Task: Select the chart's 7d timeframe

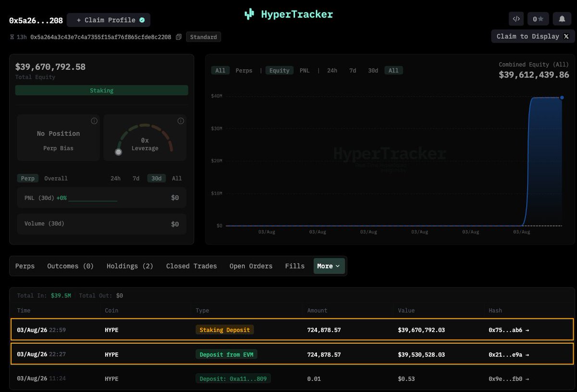Action: click(x=353, y=70)
